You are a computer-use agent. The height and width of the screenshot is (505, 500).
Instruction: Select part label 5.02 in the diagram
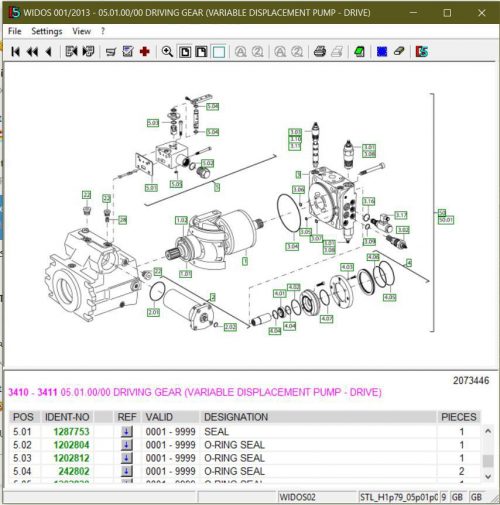pos(208,163)
